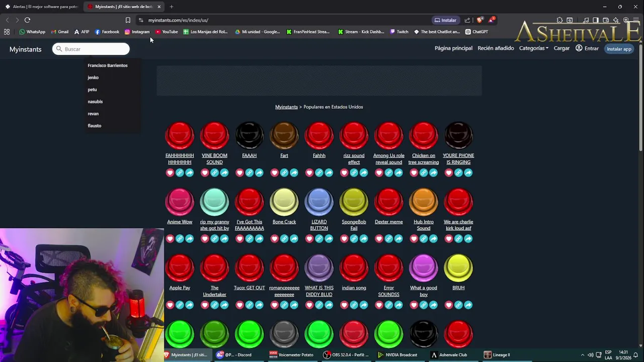The height and width of the screenshot is (362, 644).
Task: Click the Instalar app button
Action: [619, 49]
